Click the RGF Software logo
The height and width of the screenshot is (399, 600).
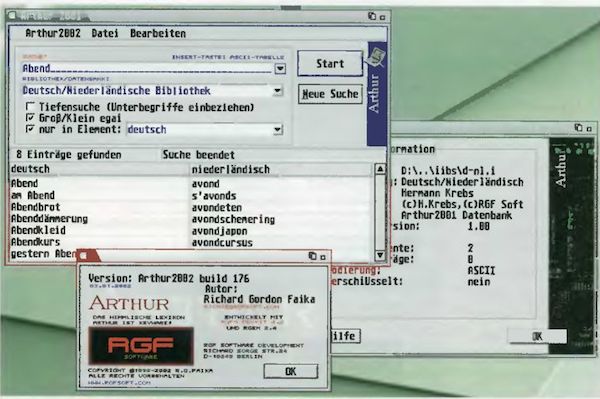click(141, 346)
